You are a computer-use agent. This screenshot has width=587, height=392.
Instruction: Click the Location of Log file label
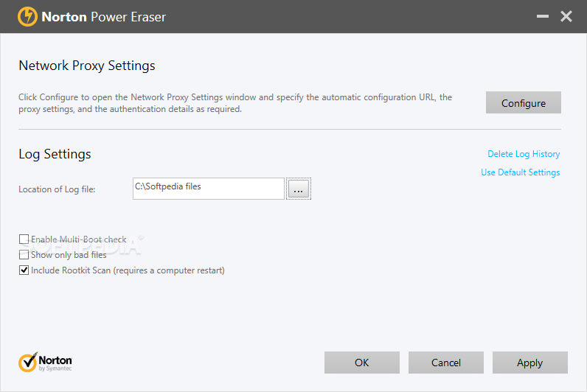(57, 189)
